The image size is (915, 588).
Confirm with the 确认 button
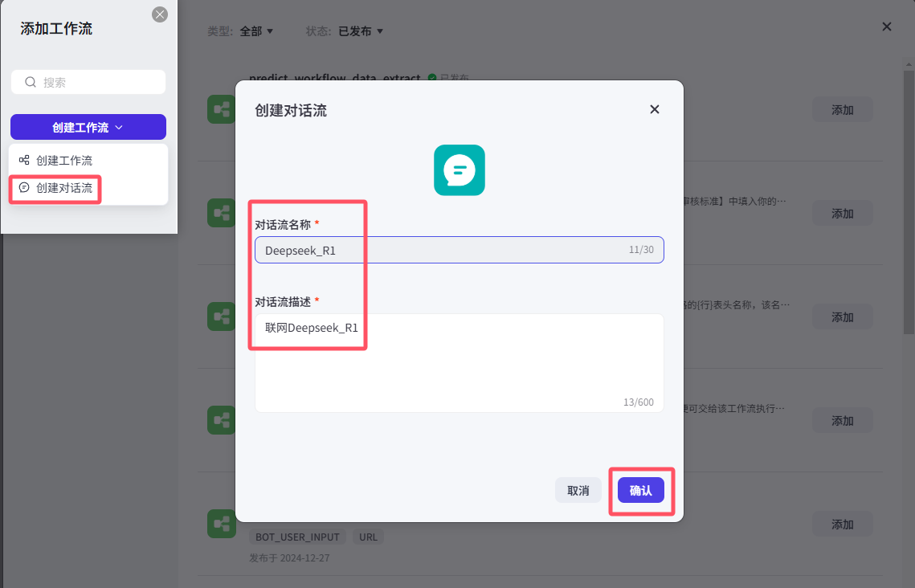point(641,491)
